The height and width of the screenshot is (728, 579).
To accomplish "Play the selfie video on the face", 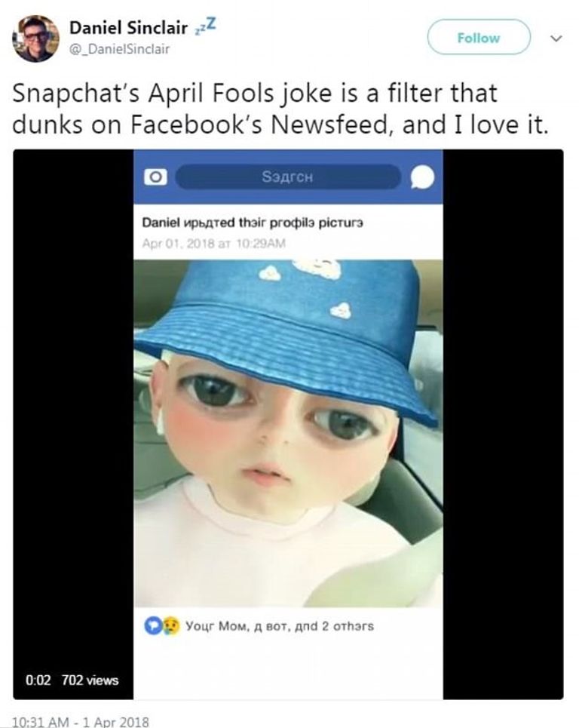I will 287,438.
